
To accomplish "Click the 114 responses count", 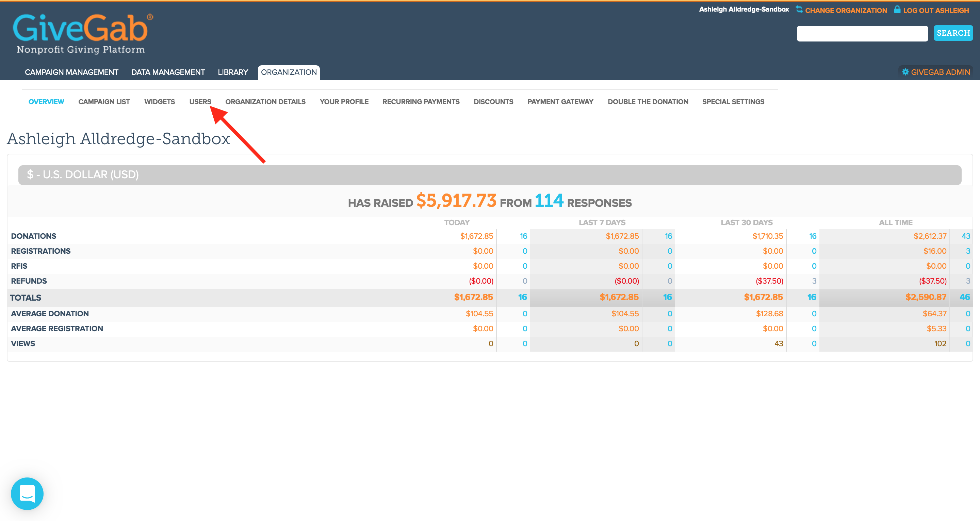I will [549, 200].
